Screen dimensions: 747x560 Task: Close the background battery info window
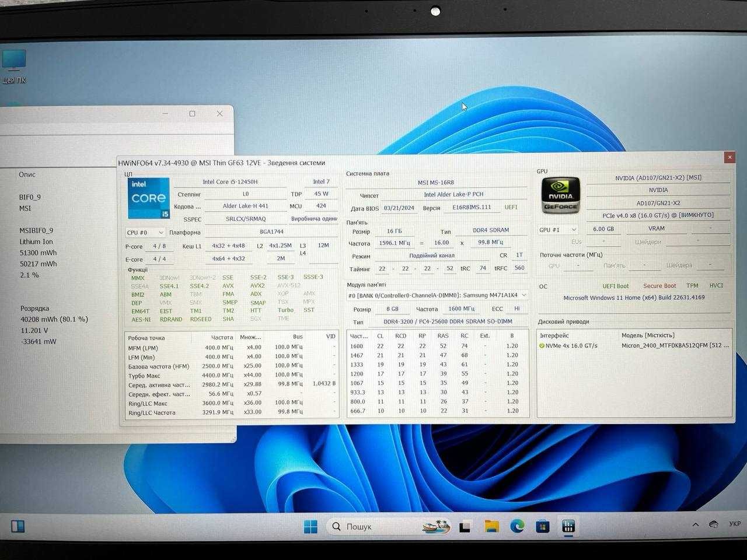[x=220, y=114]
